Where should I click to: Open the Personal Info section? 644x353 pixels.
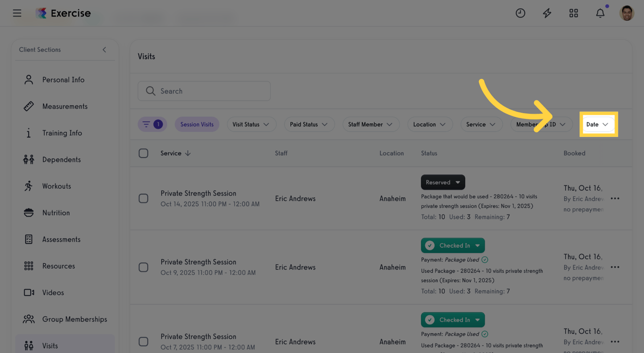63,79
